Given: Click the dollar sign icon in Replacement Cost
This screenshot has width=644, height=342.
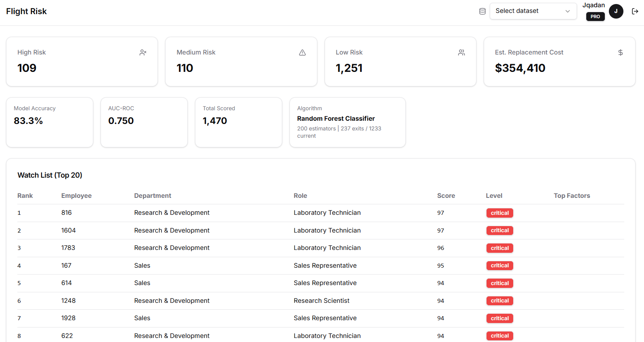Looking at the screenshot, I should 621,52.
